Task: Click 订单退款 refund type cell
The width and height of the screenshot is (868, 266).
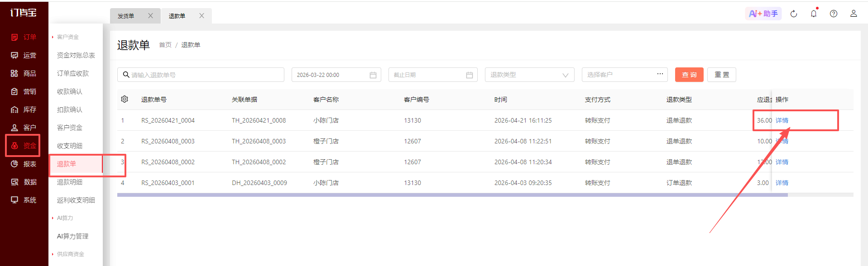Action: pos(679,183)
